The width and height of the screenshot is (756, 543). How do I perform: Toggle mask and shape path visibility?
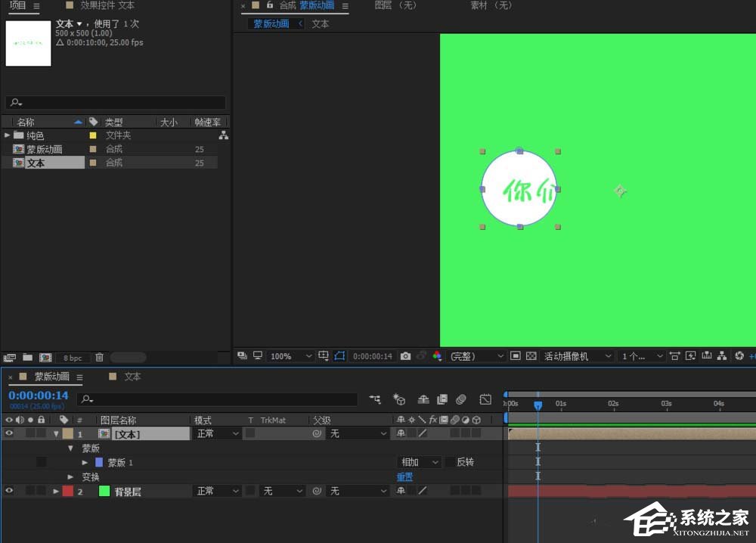tap(339, 355)
